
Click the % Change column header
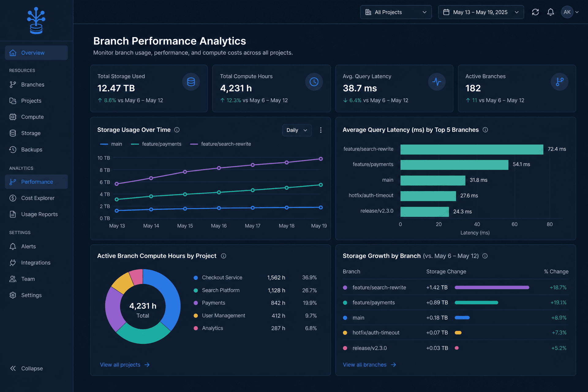tap(556, 272)
